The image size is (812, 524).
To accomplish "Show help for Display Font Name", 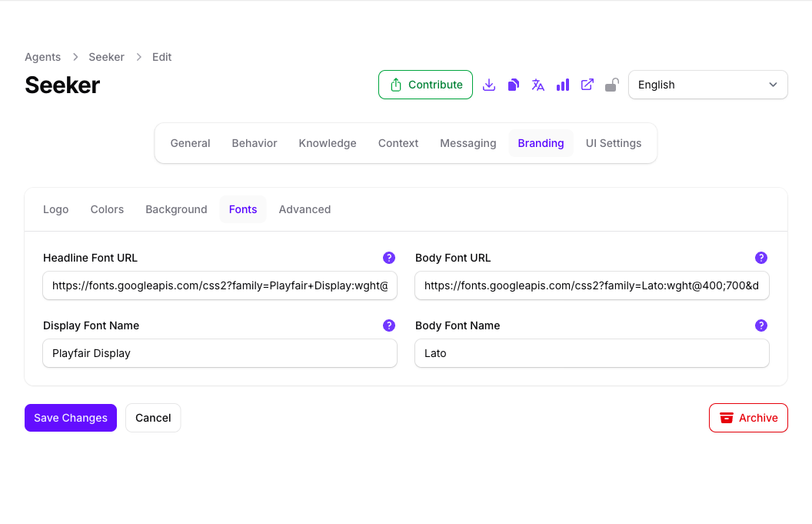I will coord(389,325).
